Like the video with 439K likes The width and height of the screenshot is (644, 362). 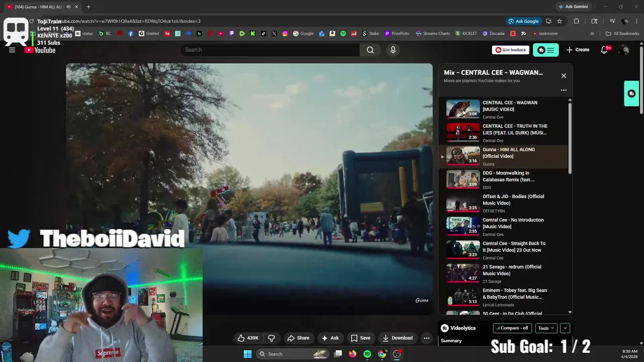coord(248,338)
